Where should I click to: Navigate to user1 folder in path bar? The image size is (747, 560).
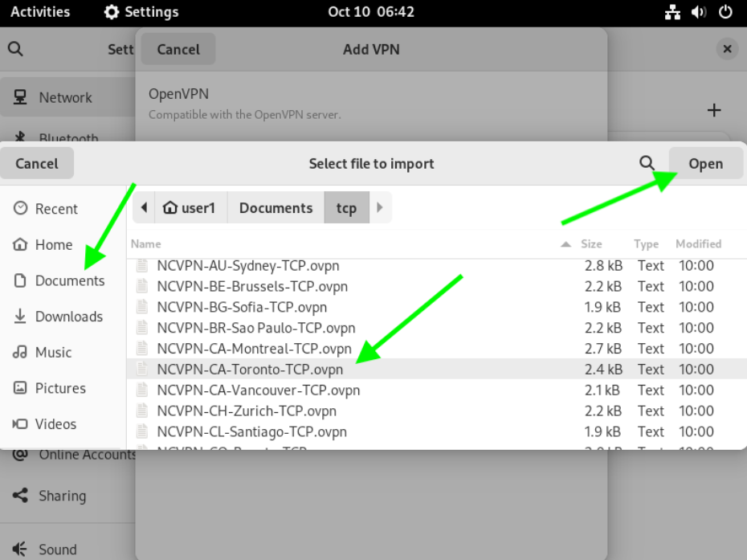[x=190, y=208]
